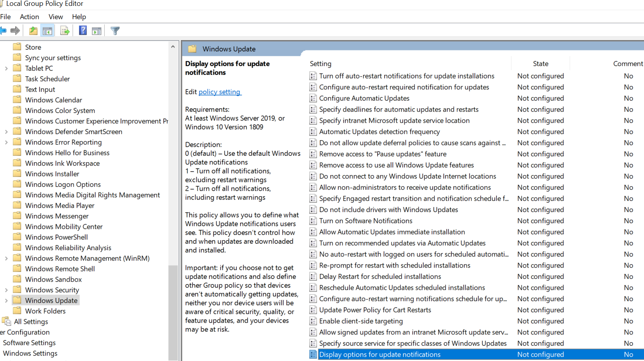Screen dimensions: 644x361
Task: Click policy icon for Configure Automatic Updates
Action: pyautogui.click(x=313, y=98)
